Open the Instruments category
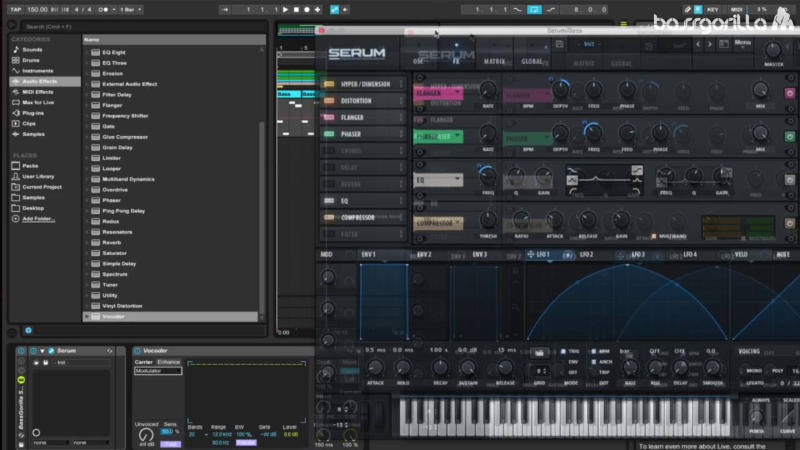Screen dimensions: 800x450 (x=37, y=71)
